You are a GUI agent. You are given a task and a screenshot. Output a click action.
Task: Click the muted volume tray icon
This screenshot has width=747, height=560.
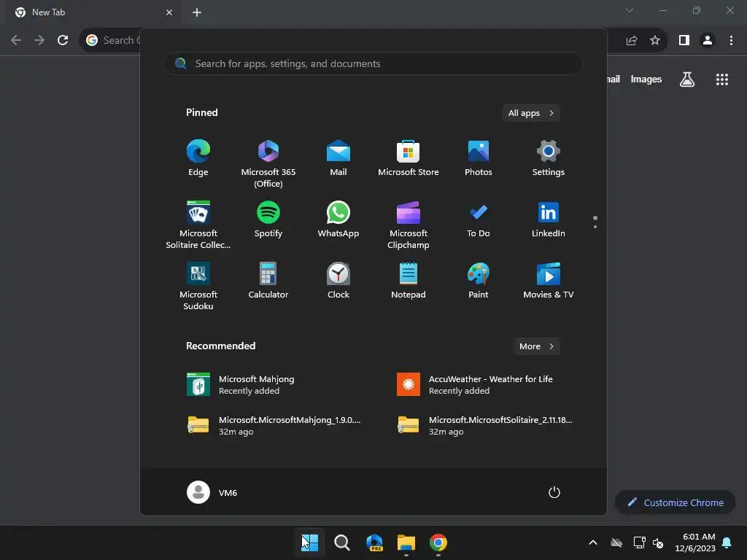[659, 542]
